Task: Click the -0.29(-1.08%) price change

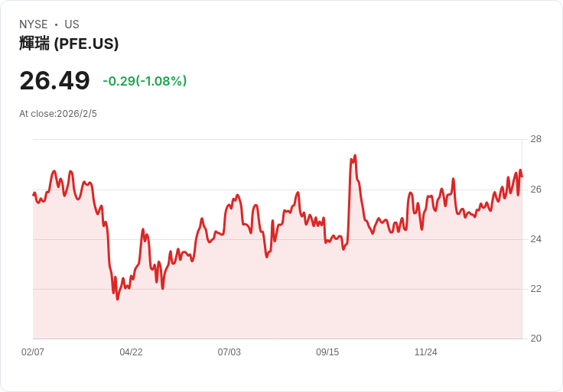Action: point(145,81)
